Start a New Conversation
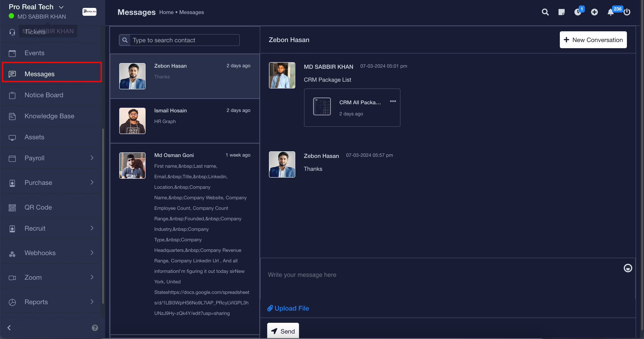 coord(593,40)
